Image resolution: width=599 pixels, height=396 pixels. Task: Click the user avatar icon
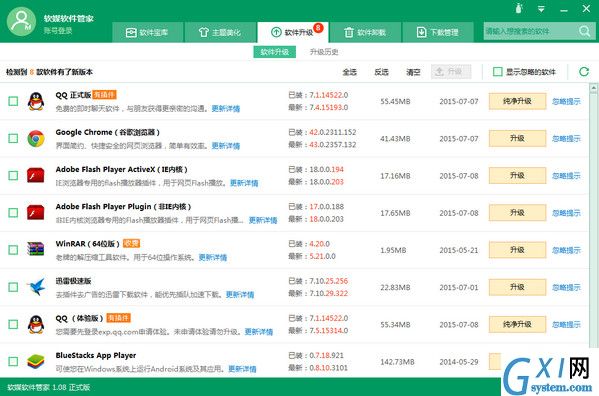21,21
